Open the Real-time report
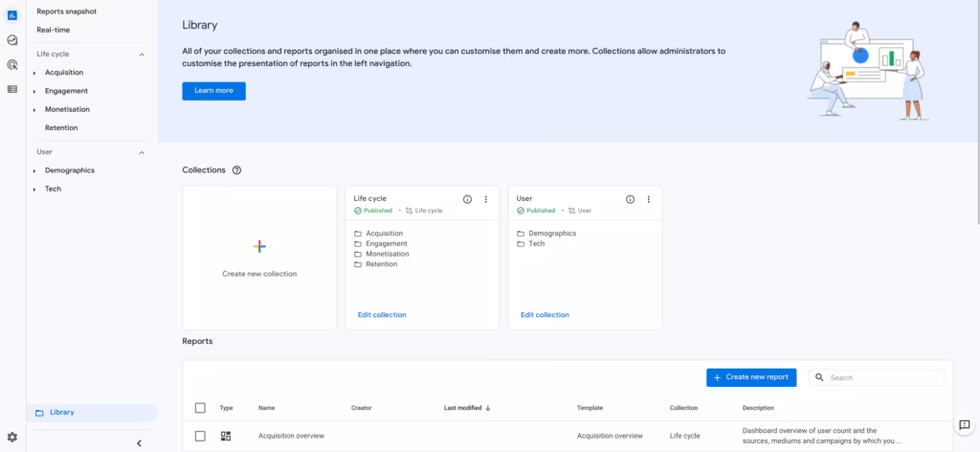 click(x=54, y=30)
